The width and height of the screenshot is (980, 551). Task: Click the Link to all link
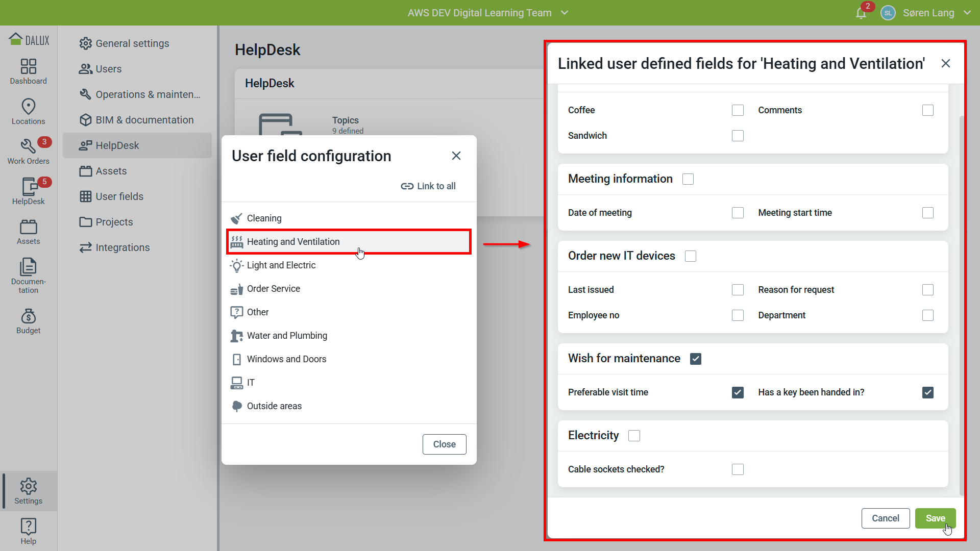point(428,186)
